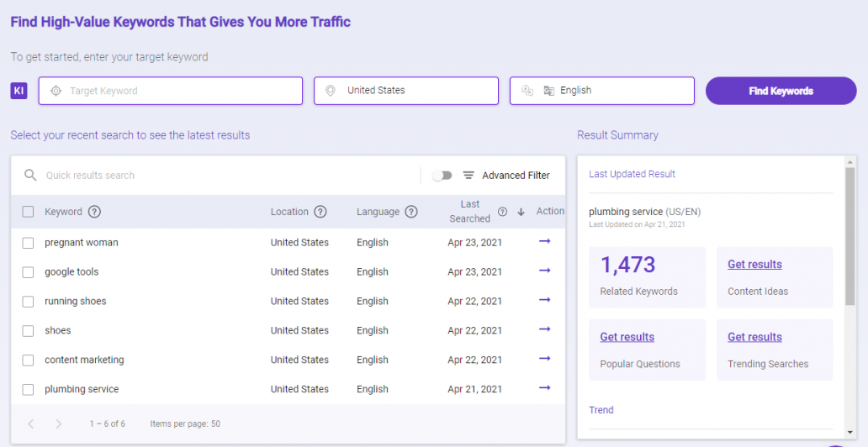This screenshot has height=447, width=868.
Task: Click the Keyword column header
Action: (63, 212)
